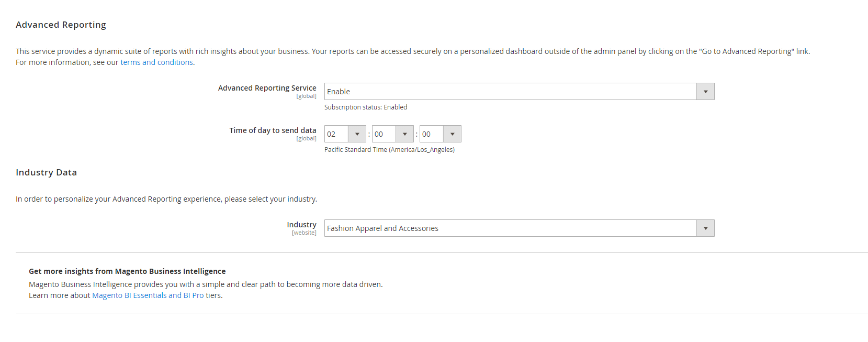
Task: Open the hour selector displaying 02
Action: click(x=337, y=134)
